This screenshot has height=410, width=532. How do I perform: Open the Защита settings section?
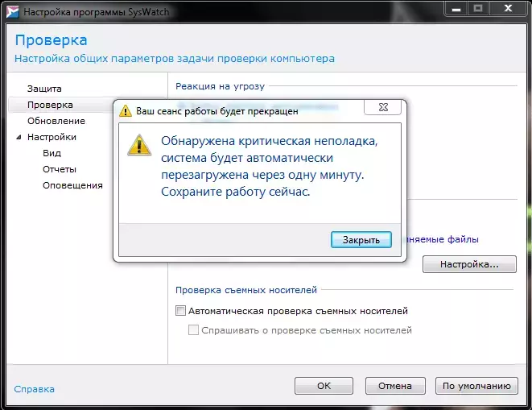44,89
